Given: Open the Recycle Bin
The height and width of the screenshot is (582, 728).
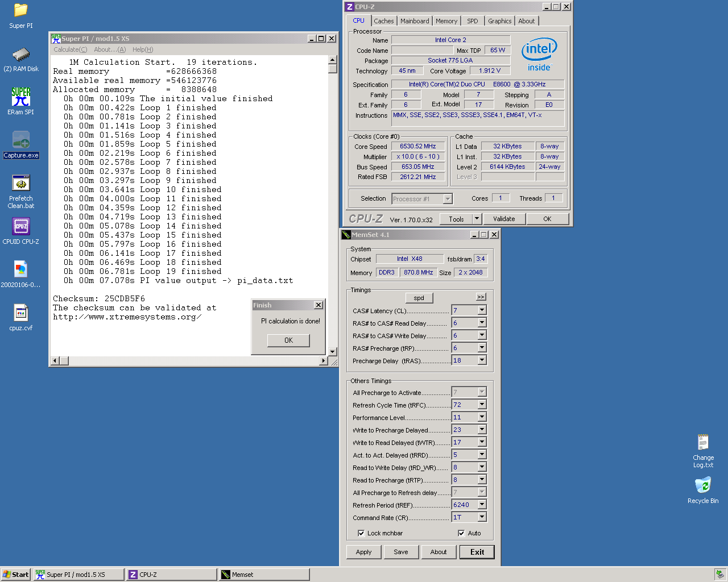Looking at the screenshot, I should point(703,490).
